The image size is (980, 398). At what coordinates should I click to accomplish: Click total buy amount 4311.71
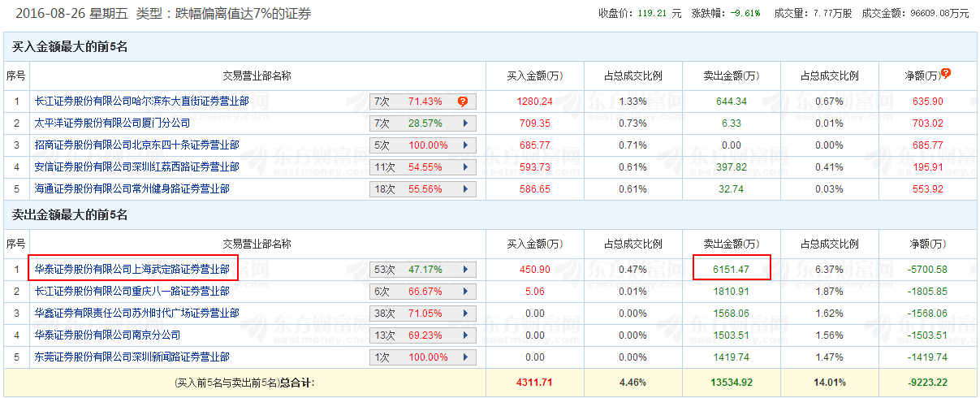[x=534, y=383]
